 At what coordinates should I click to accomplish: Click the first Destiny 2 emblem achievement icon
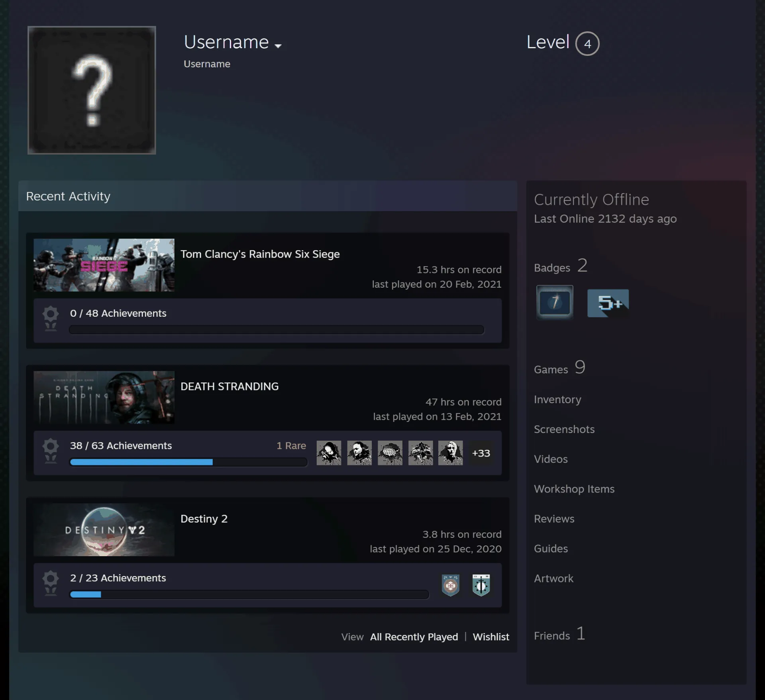(x=451, y=585)
